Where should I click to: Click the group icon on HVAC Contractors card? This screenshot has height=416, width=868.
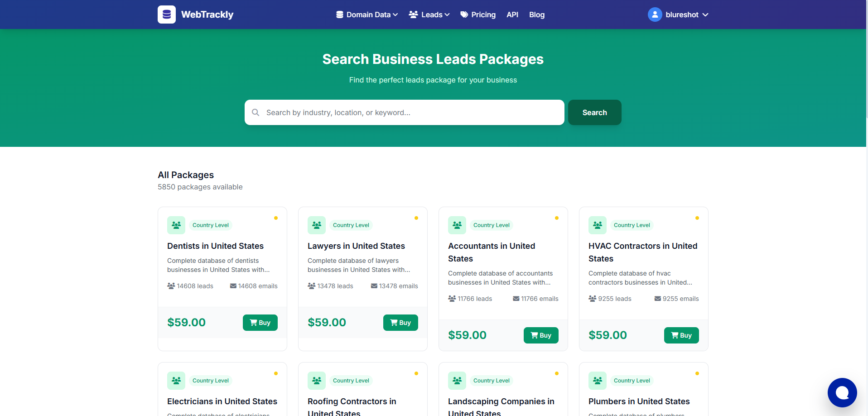pyautogui.click(x=598, y=225)
